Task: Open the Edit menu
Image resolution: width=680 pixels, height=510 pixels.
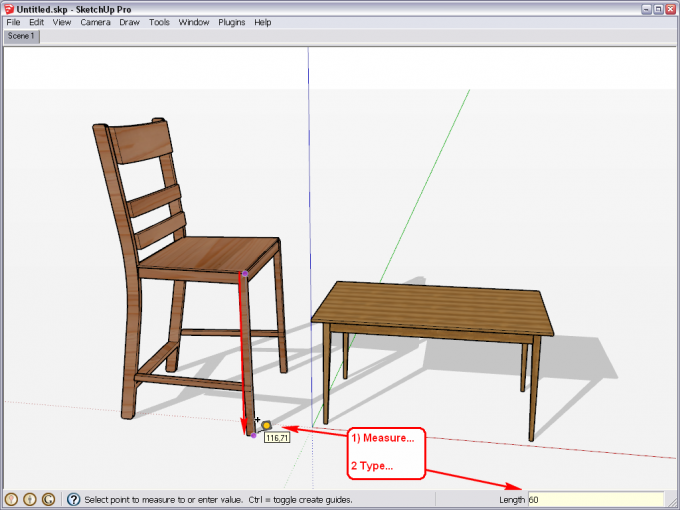Action: 36,22
